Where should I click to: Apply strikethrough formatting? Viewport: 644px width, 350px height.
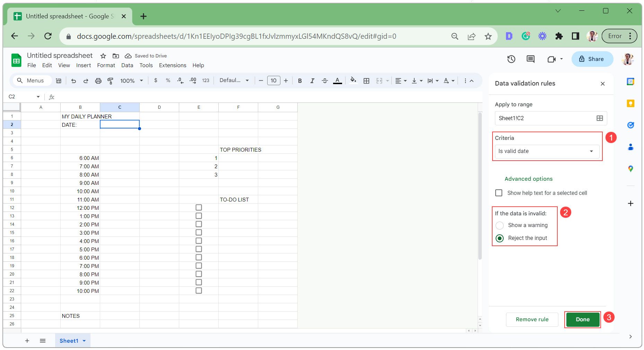pyautogui.click(x=325, y=80)
